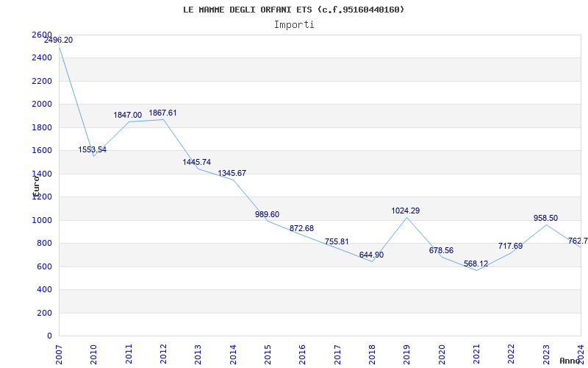Viewport: 588px width, 368px height.
Task: Select the 644.90 value label
Action: click(372, 255)
